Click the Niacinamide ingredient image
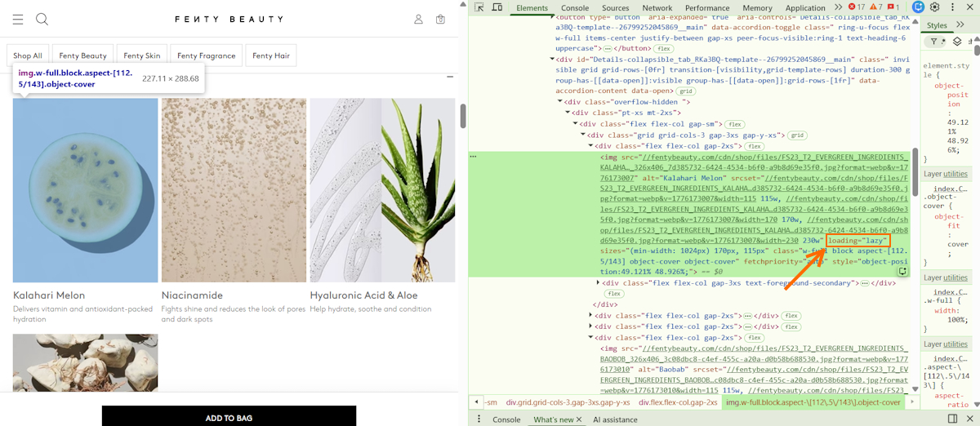This screenshot has width=980, height=426. (x=234, y=190)
